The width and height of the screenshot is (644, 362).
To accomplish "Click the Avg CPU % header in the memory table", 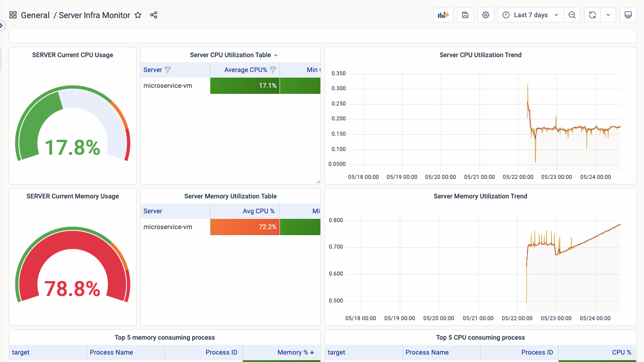I will 259,211.
